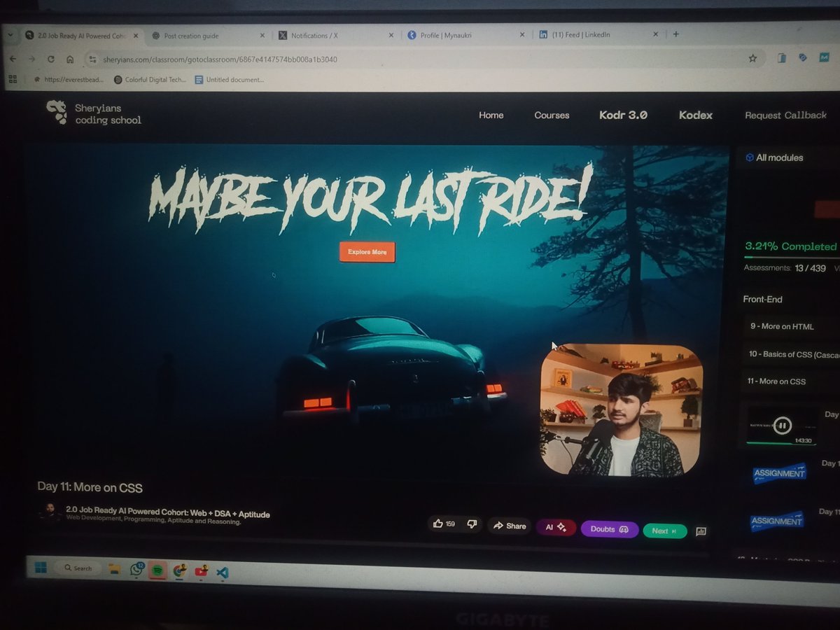Open File Explorer from taskbar
This screenshot has height=630, width=840.
coord(114,569)
